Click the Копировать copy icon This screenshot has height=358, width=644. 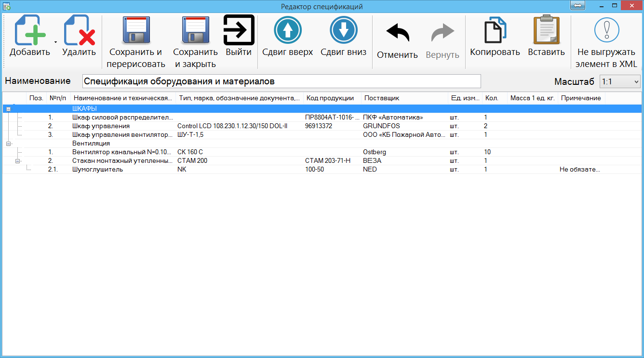coord(495,31)
